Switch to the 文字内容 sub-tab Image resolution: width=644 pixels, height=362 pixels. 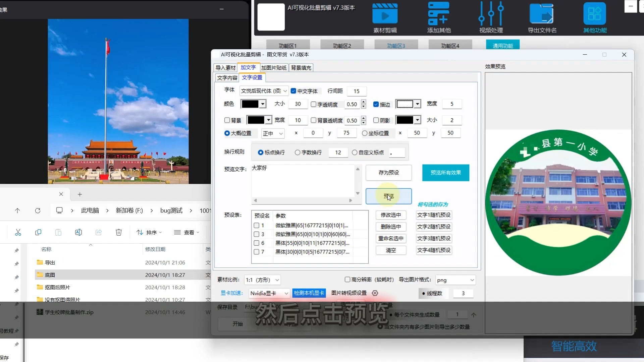pos(227,78)
